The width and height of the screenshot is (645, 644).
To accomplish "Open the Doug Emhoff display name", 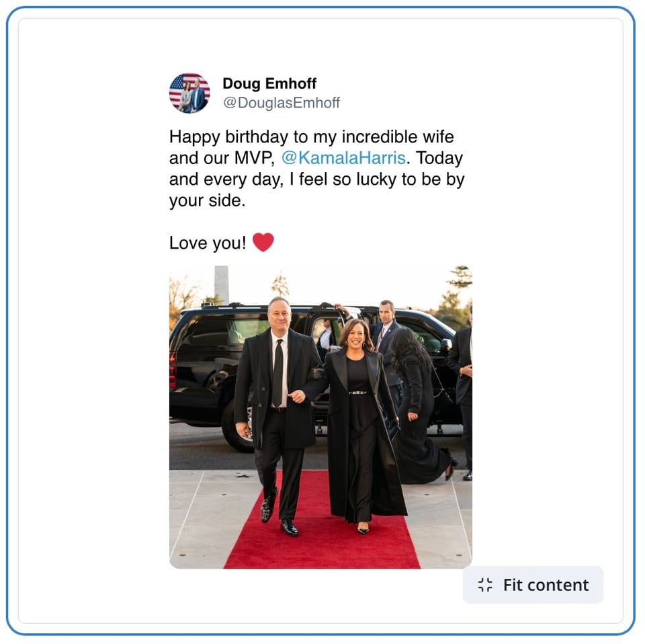I will (269, 83).
